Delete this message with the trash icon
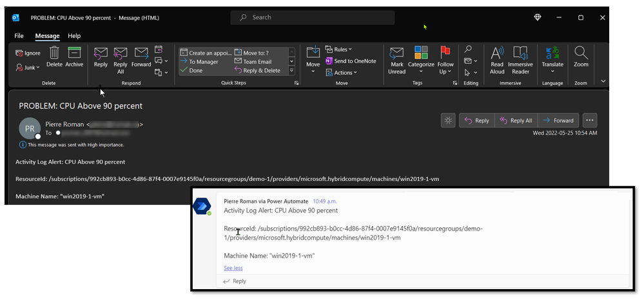This screenshot has width=644, height=302. pos(54,57)
